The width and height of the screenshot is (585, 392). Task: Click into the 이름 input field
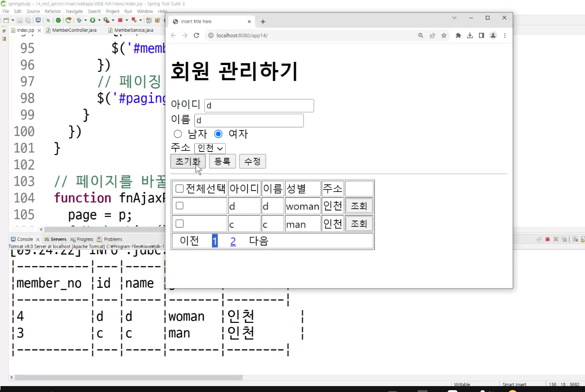(249, 121)
